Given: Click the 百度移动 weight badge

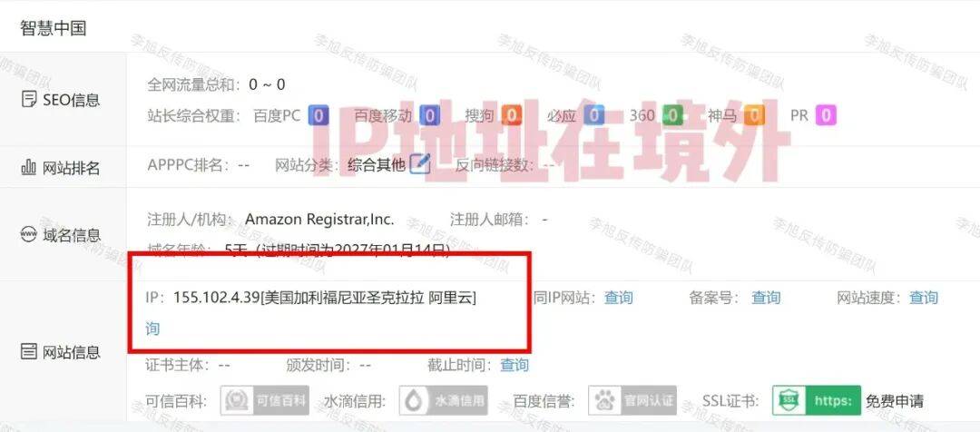Looking at the screenshot, I should (x=430, y=115).
